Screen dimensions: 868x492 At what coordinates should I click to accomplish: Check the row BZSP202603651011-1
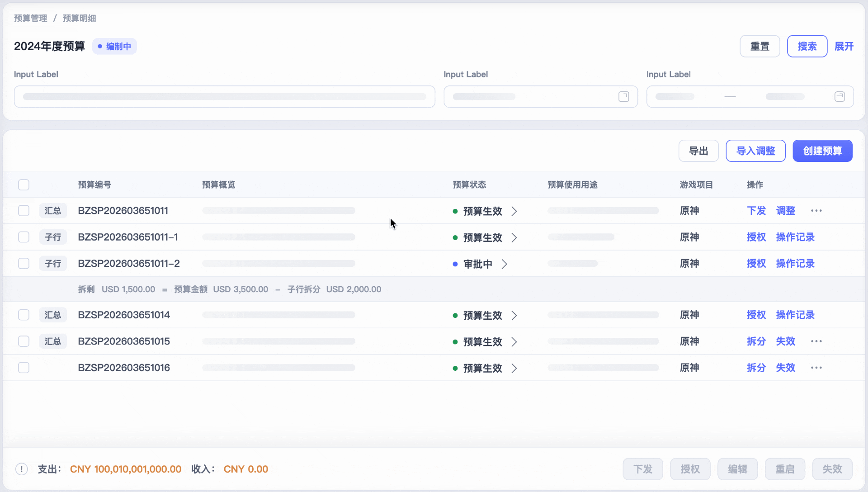pos(24,237)
